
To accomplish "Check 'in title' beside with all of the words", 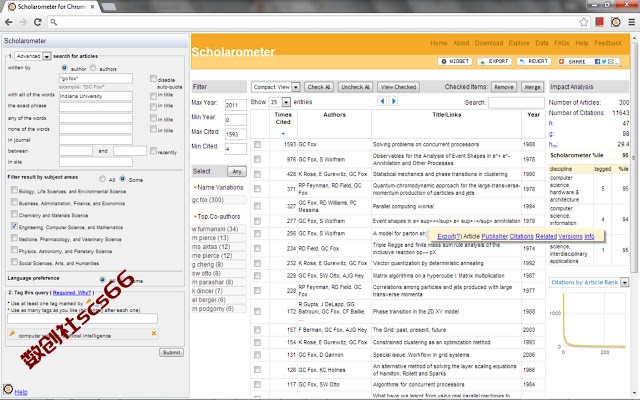I will pyautogui.click(x=153, y=96).
